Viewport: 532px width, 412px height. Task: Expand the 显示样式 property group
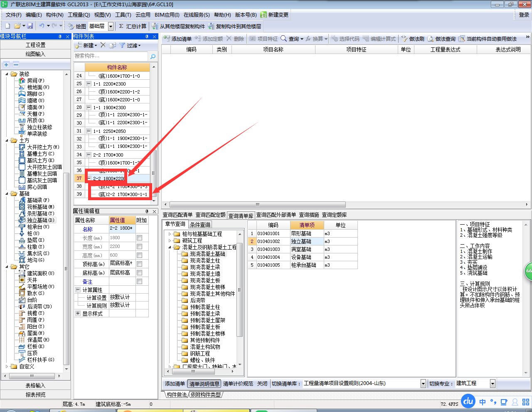[78, 314]
